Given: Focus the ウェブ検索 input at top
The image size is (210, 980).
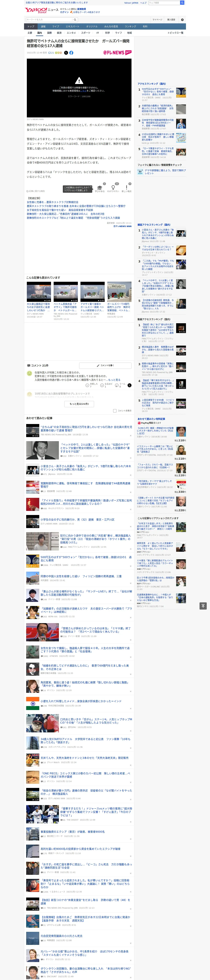Looking at the screenshot, I should point(164,3).
